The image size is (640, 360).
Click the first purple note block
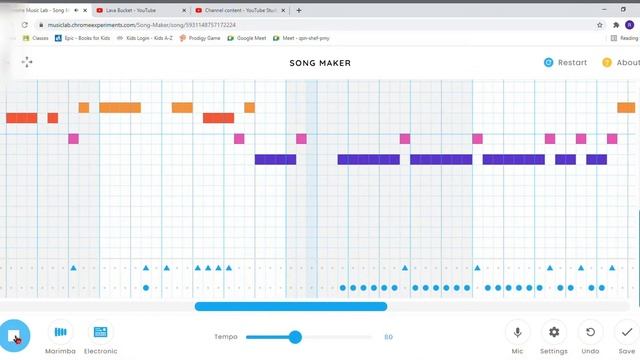pos(276,159)
